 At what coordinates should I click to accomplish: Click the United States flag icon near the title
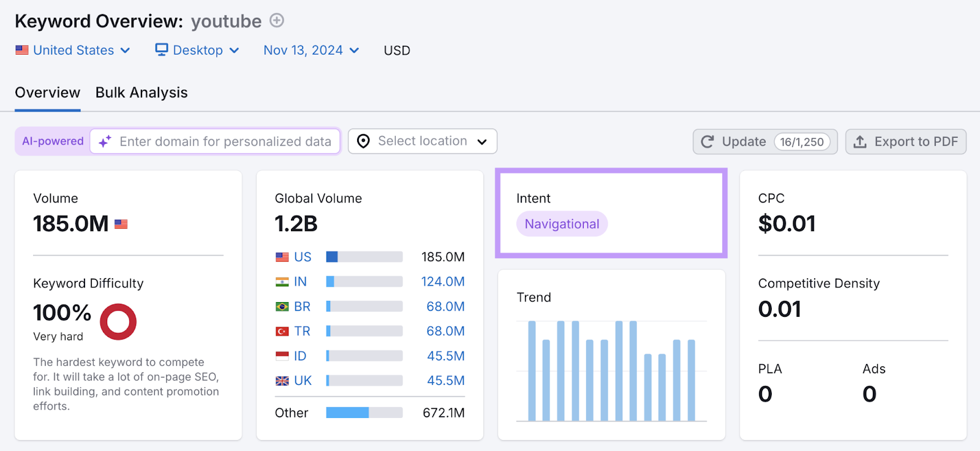click(22, 50)
